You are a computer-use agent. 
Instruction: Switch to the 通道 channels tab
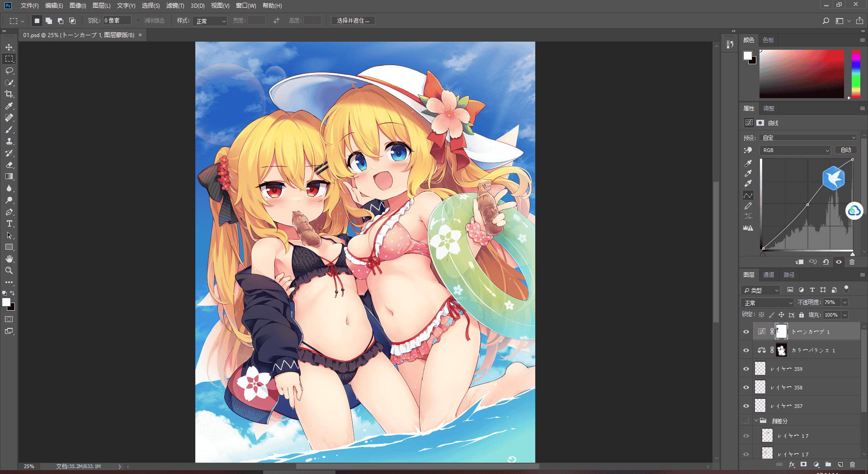[769, 275]
